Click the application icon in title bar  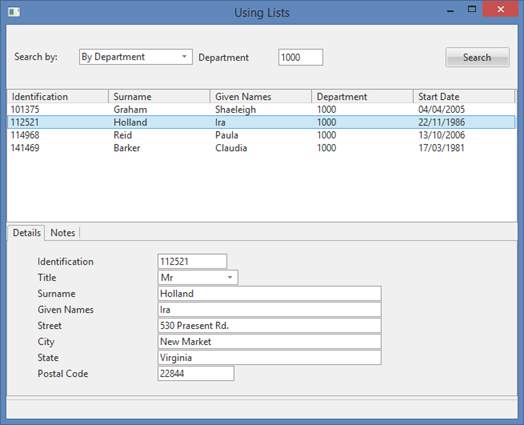pos(14,12)
